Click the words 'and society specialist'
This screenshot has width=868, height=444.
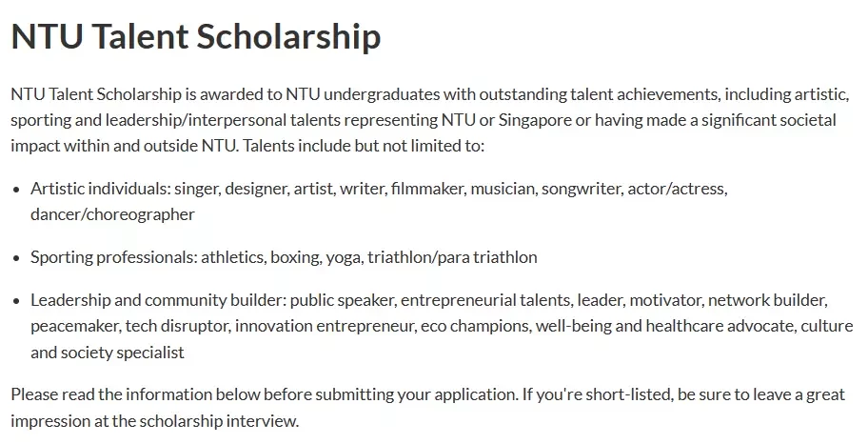pos(108,353)
